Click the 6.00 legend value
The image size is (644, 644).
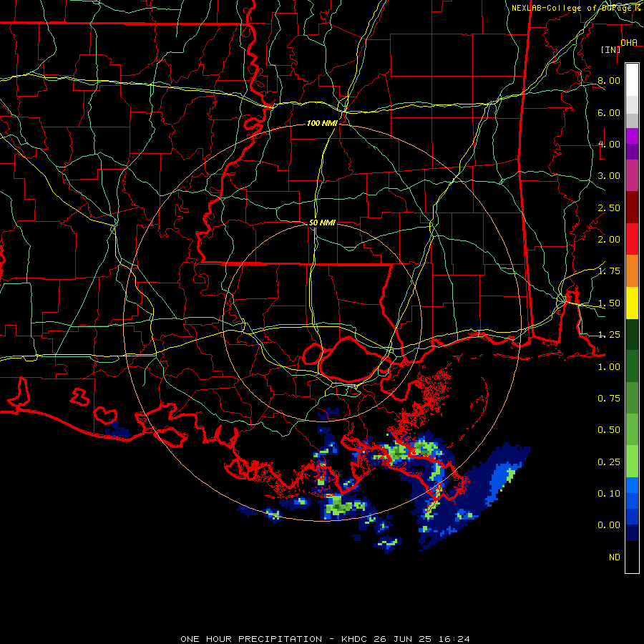(609, 112)
